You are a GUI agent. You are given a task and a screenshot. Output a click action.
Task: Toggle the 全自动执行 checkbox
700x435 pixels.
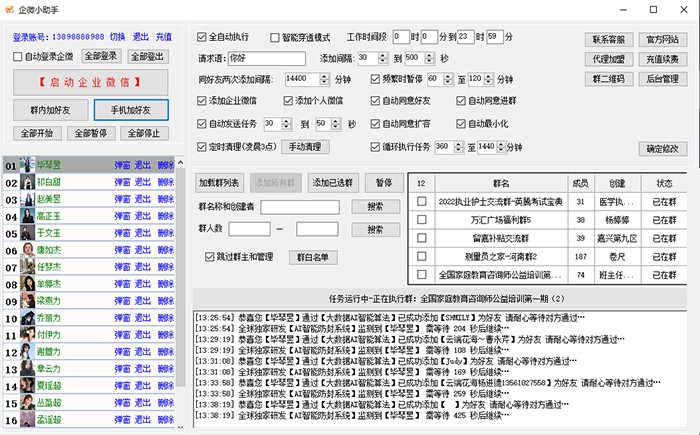pos(202,37)
